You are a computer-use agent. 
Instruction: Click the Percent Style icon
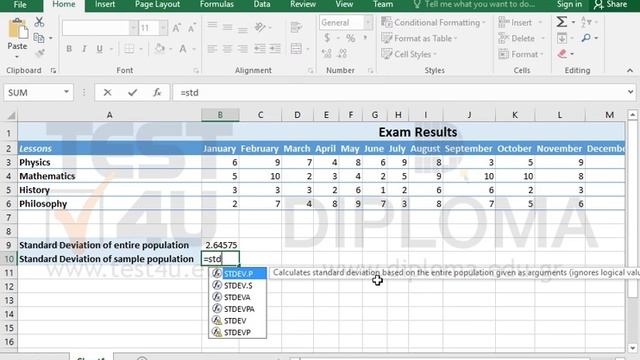350,38
